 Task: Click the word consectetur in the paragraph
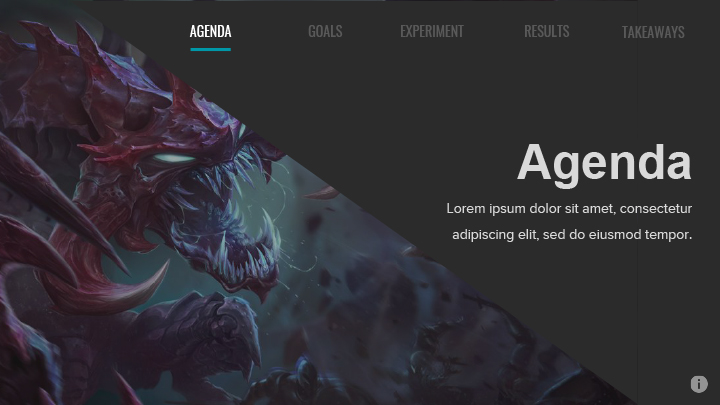pos(656,208)
